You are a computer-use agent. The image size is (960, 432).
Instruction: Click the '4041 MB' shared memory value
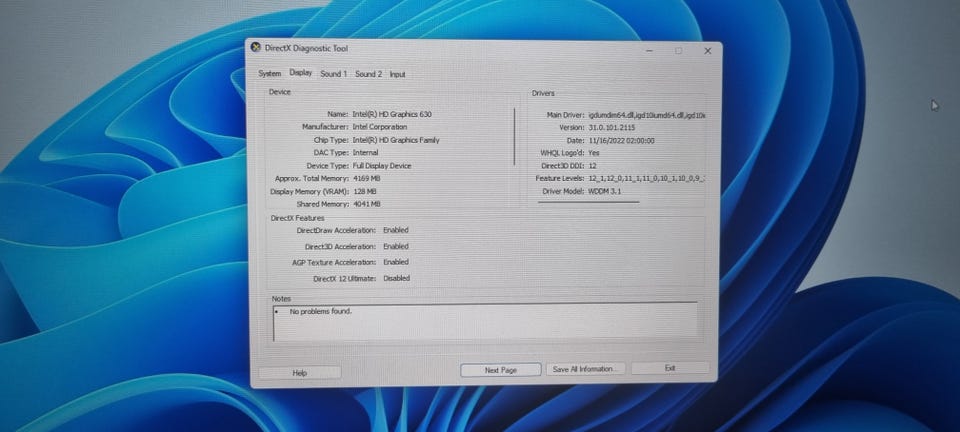point(367,204)
